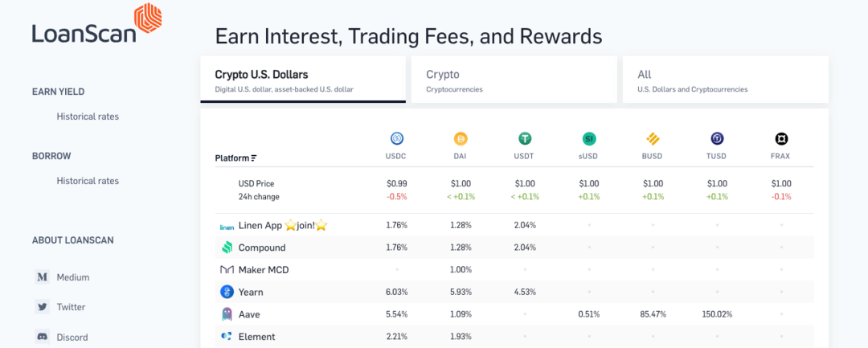Viewport: 868px width, 348px height.
Task: Click the Yearn platform entry
Action: tap(250, 292)
